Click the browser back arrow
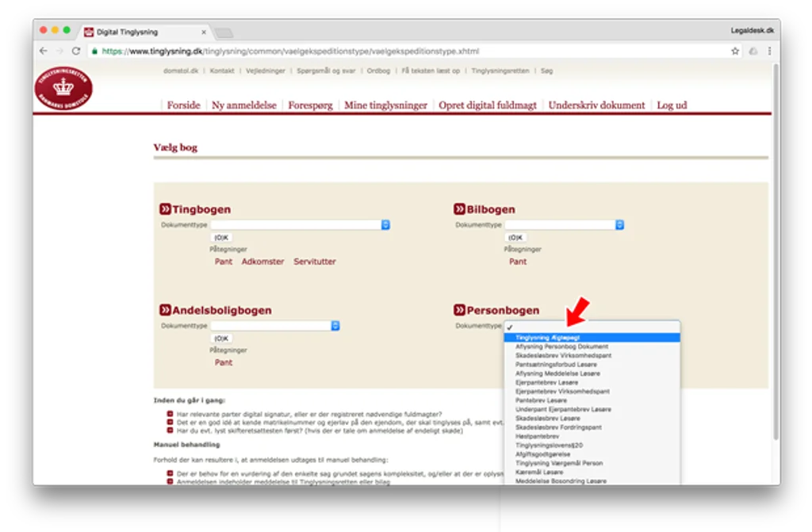Viewport: 812px width, 532px height. pos(44,51)
